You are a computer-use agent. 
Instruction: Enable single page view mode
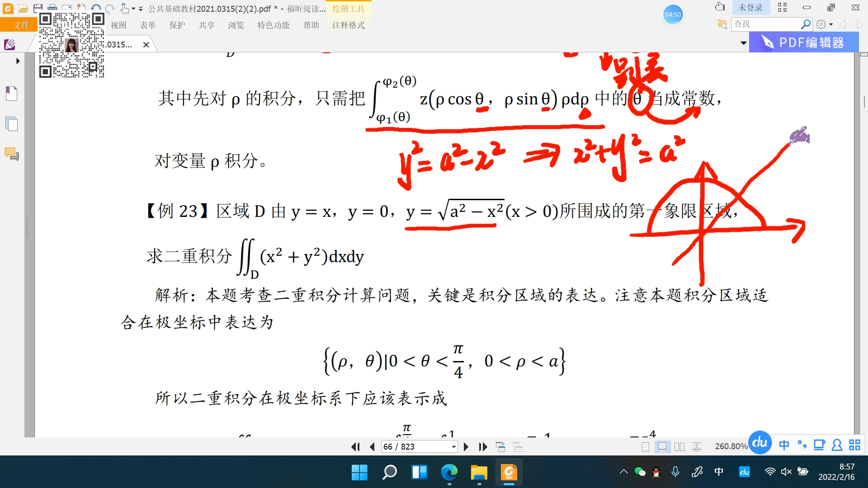coord(646,447)
